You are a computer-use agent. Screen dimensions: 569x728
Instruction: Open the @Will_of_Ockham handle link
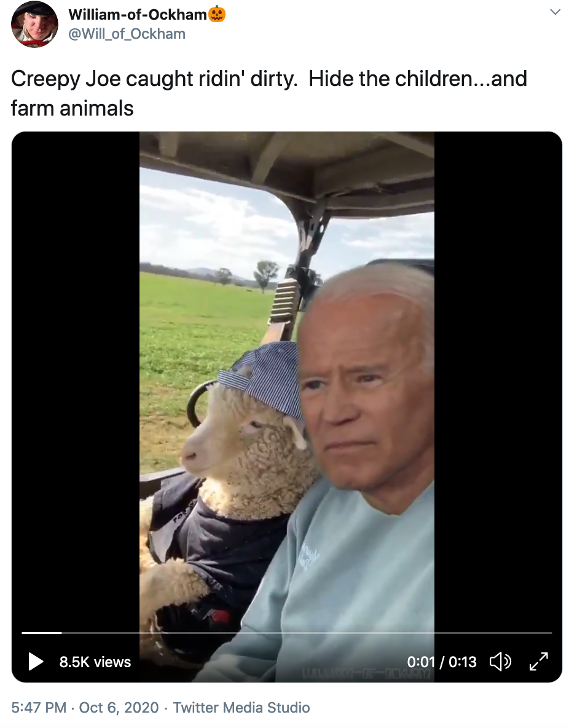(127, 34)
